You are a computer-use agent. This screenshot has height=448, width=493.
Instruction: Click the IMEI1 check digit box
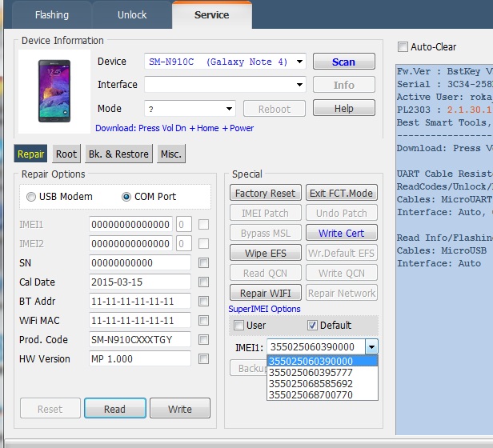(184, 225)
